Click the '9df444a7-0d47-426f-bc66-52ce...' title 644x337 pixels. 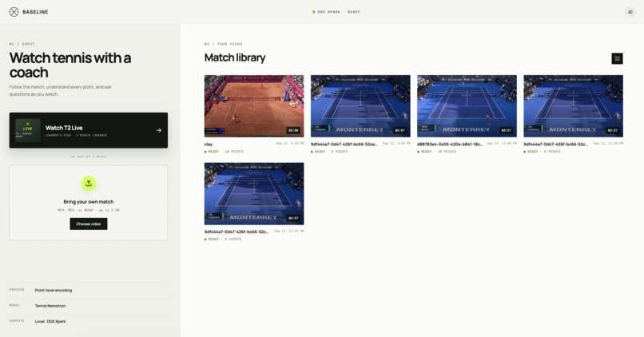pos(344,145)
